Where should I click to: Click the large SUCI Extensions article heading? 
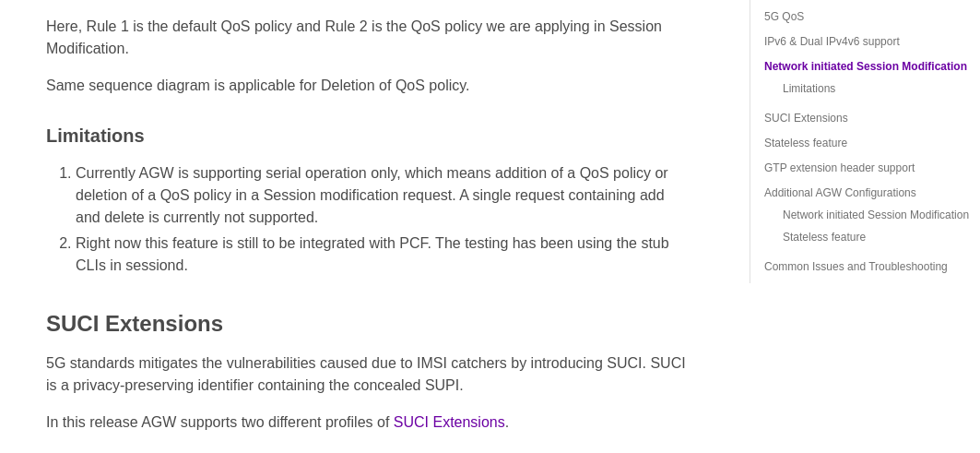coord(135,324)
